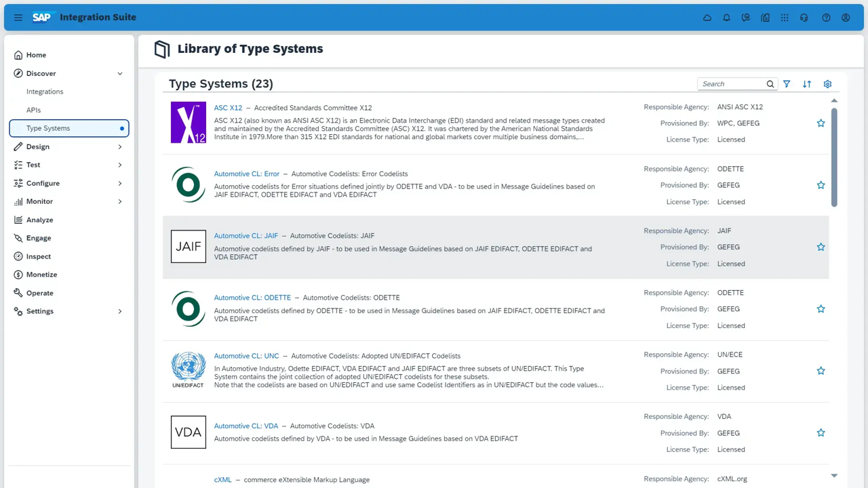Click the vertical scrollbar of the list
This screenshot has width=868, height=488.
click(834, 156)
